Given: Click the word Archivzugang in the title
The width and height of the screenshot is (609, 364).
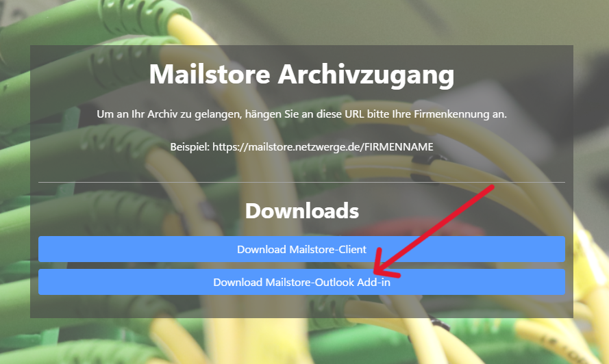Looking at the screenshot, I should [x=366, y=74].
